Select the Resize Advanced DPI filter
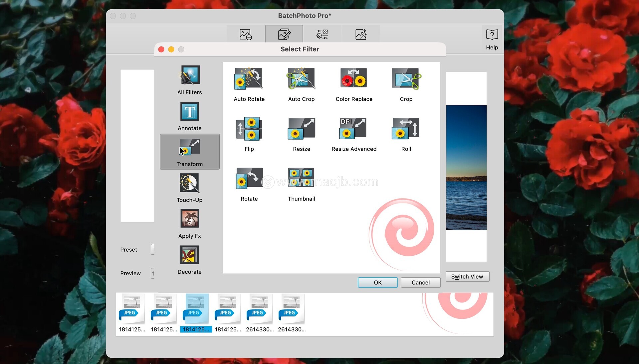 (353, 129)
